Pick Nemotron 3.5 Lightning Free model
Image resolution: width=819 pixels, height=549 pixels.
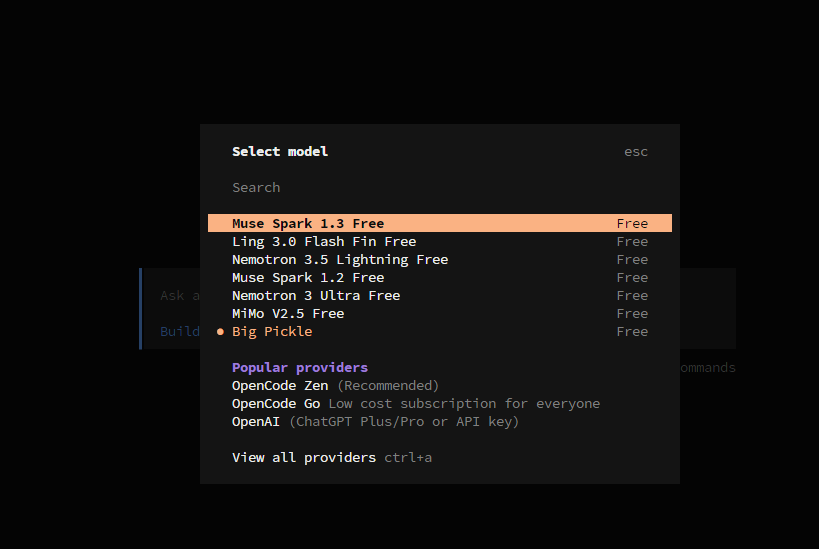click(x=440, y=259)
